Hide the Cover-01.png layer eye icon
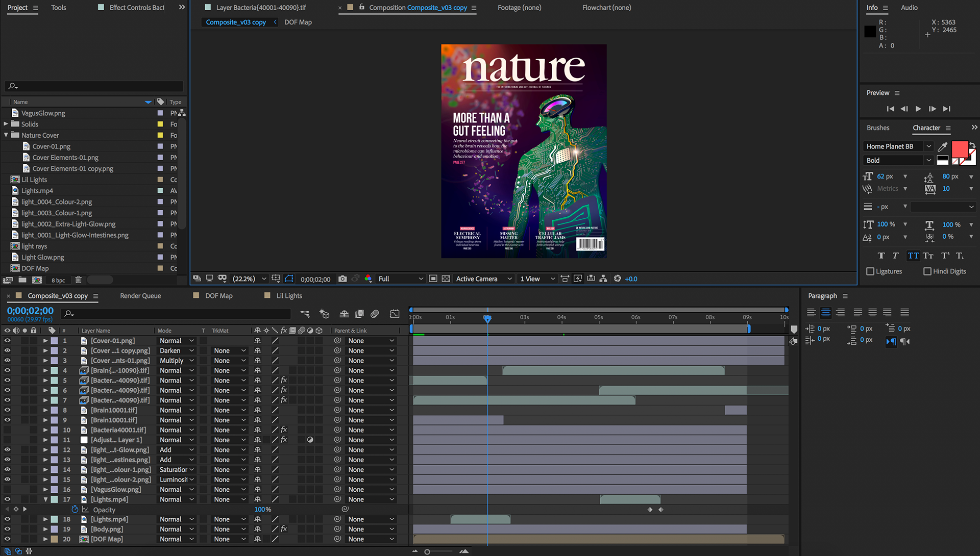980x556 pixels. 7,341
